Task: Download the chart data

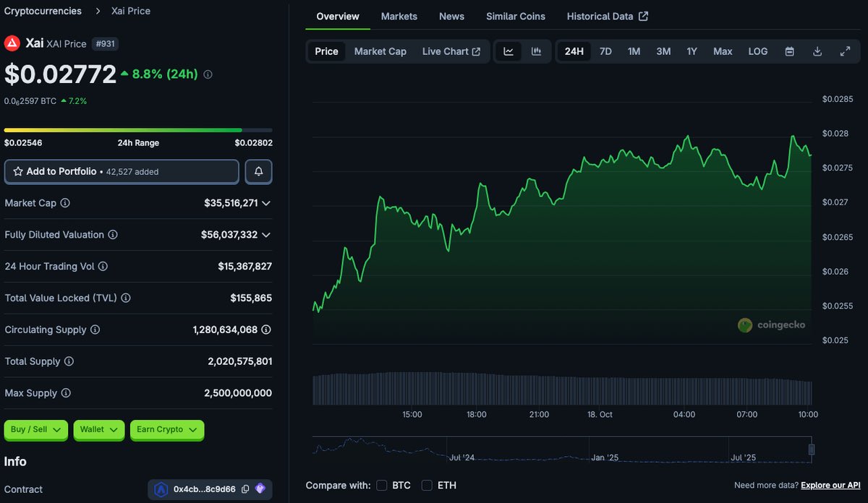Action: click(817, 51)
